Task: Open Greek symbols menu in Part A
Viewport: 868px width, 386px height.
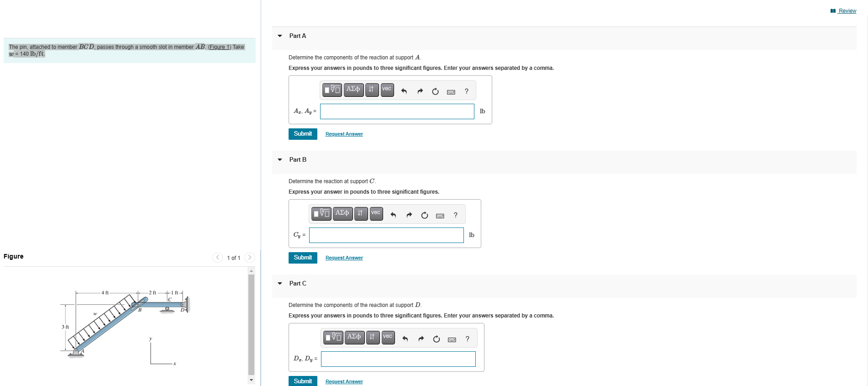Action: click(x=353, y=90)
